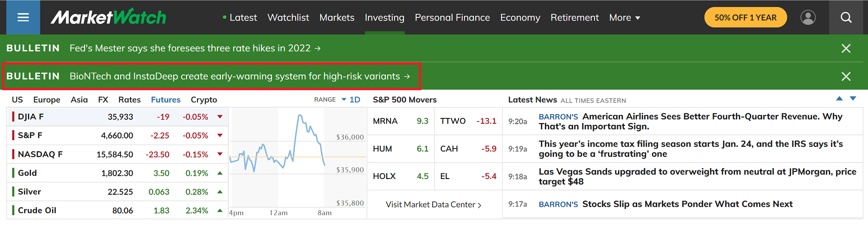Switch to Asia markets tab
Viewport: 868px width, 233px height.
[x=79, y=100]
